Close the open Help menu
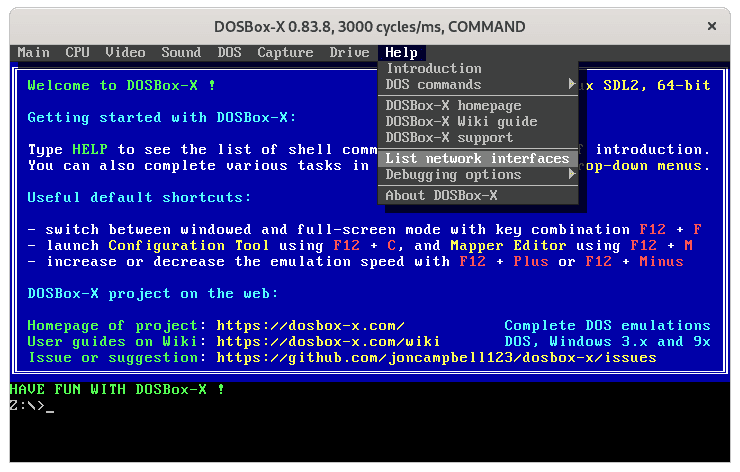740x472 pixels. point(401,52)
